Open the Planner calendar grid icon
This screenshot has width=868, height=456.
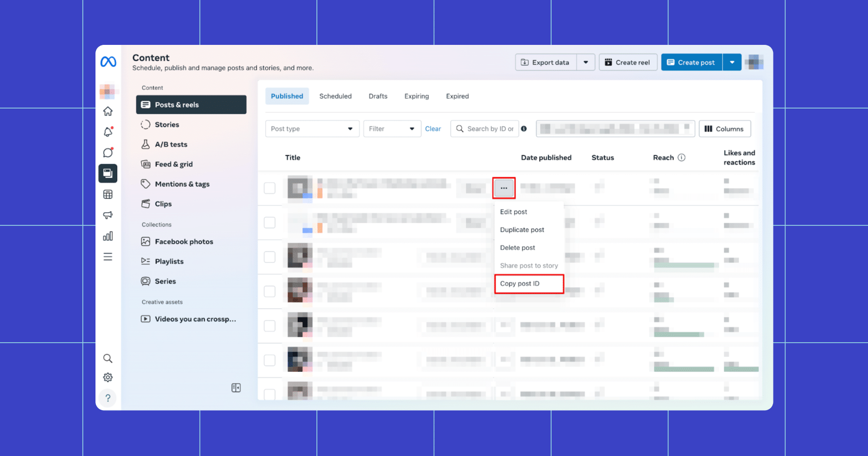click(x=108, y=194)
